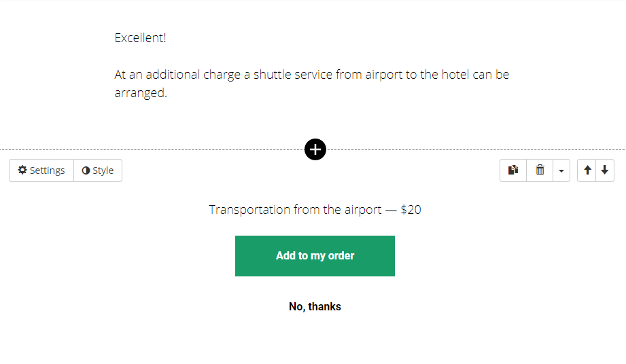Click the dashed divider line right of plus

coord(476,149)
